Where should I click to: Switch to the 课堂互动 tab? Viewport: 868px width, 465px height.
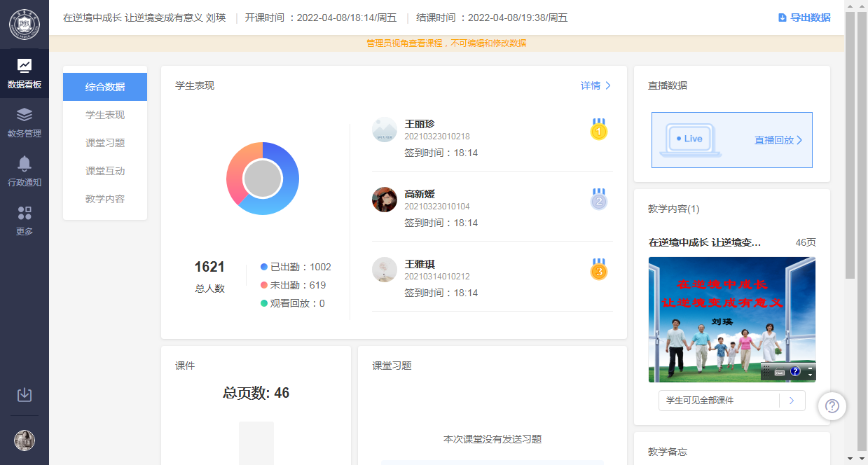click(105, 171)
